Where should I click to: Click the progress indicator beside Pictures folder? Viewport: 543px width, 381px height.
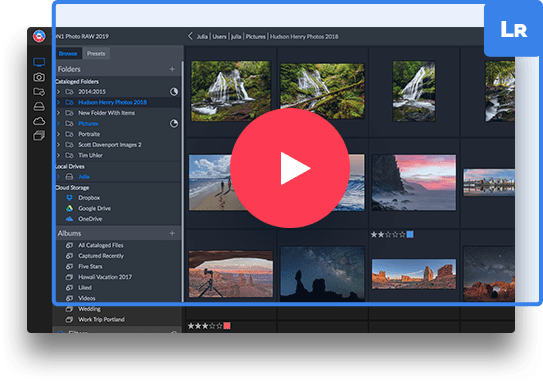click(174, 123)
